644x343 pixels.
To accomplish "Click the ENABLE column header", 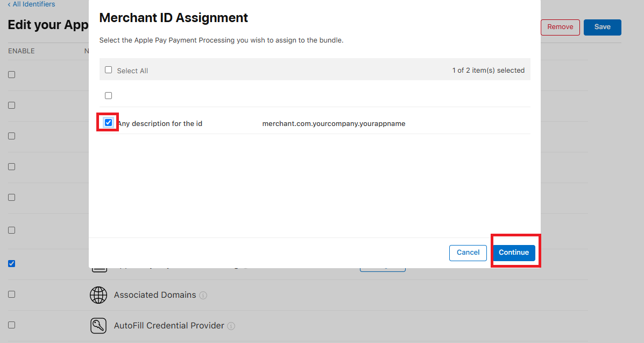I will [x=22, y=51].
